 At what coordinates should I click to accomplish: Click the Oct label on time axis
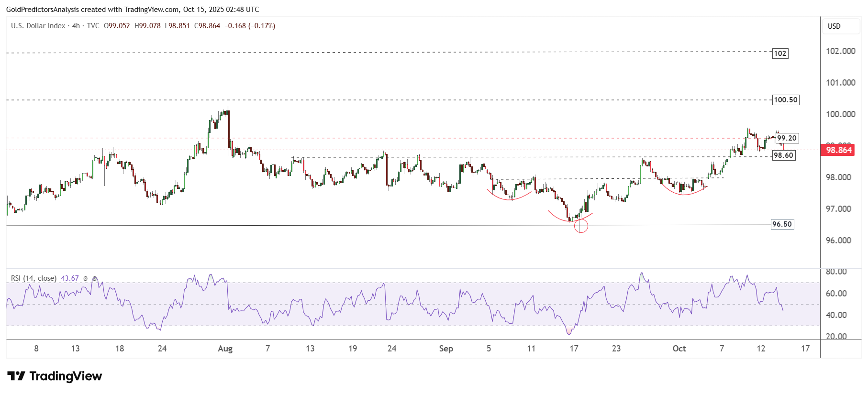click(x=679, y=349)
